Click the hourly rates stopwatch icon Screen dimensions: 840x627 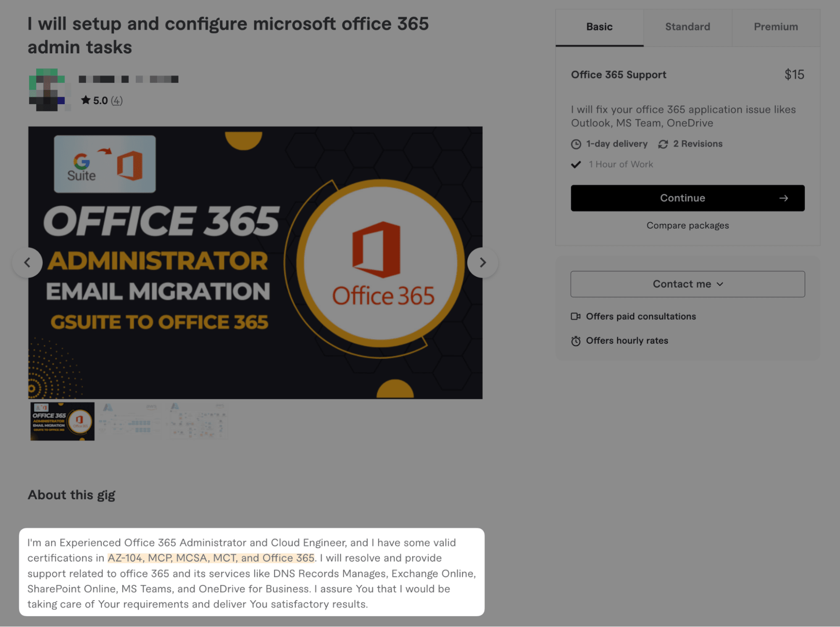pos(576,341)
